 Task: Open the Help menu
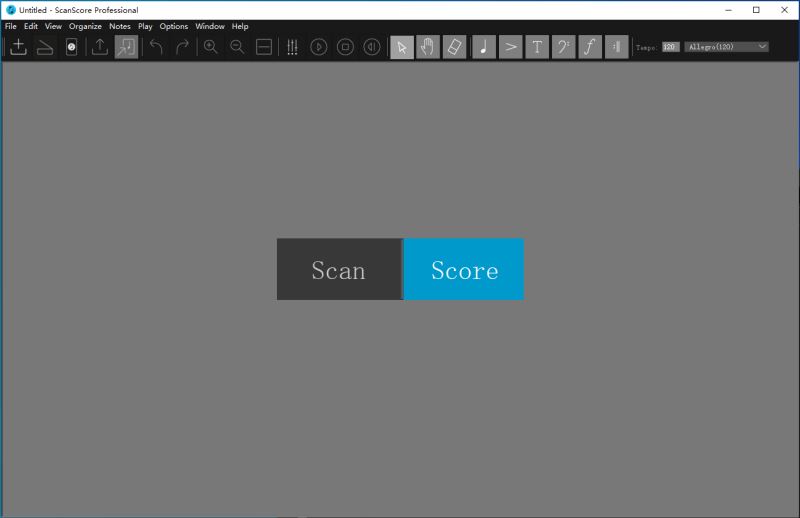240,26
